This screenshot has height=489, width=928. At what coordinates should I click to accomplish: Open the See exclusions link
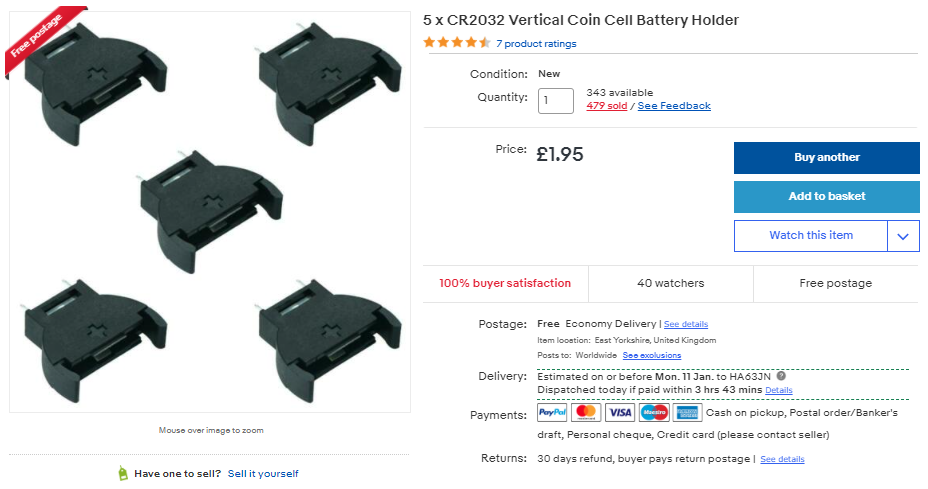click(651, 355)
